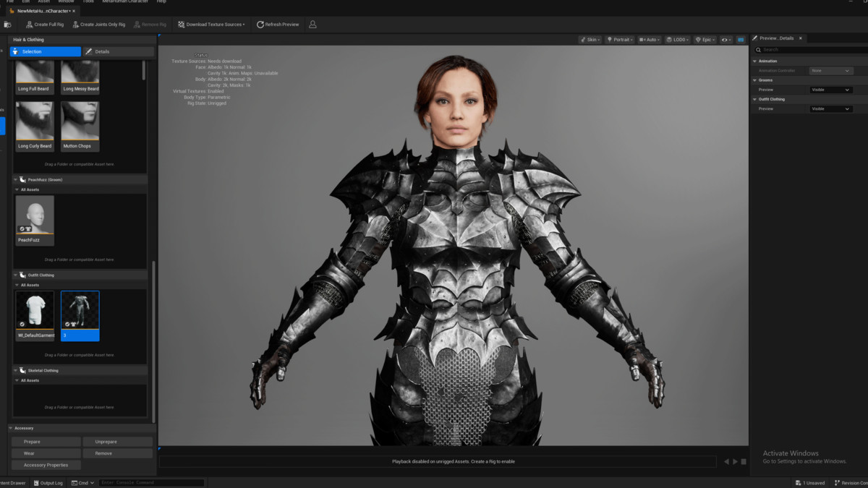868x488 pixels.
Task: Click the Unprepare button
Action: pos(118,442)
